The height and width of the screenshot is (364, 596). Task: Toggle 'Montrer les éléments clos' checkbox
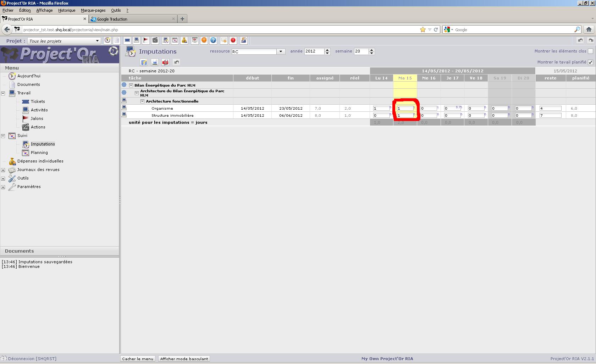coord(590,51)
